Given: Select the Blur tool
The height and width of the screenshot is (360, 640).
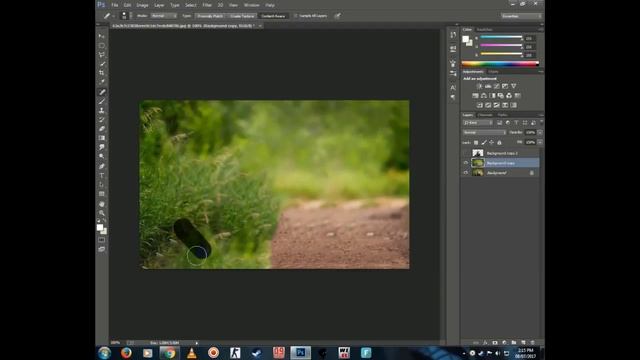Looking at the screenshot, I should coord(102,147).
